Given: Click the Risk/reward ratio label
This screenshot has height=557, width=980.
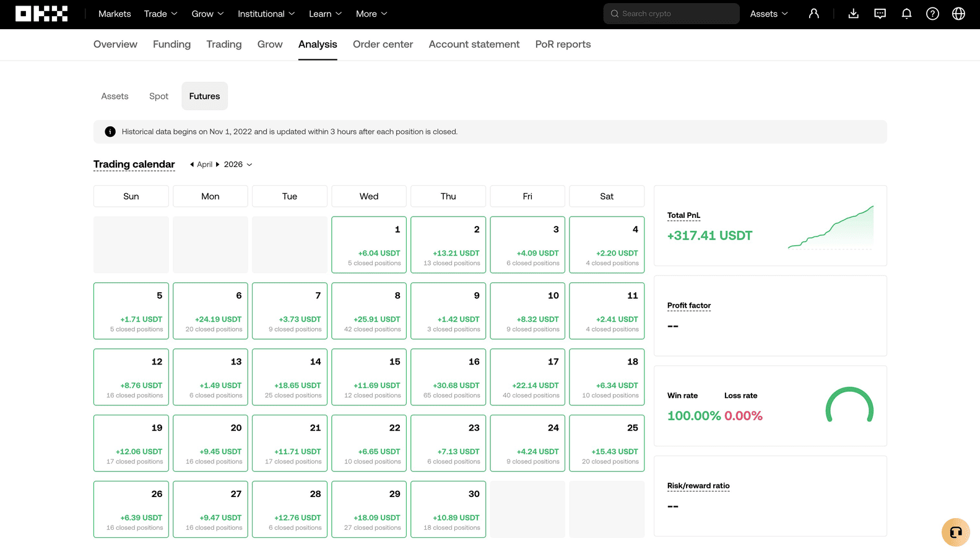Looking at the screenshot, I should (x=698, y=486).
